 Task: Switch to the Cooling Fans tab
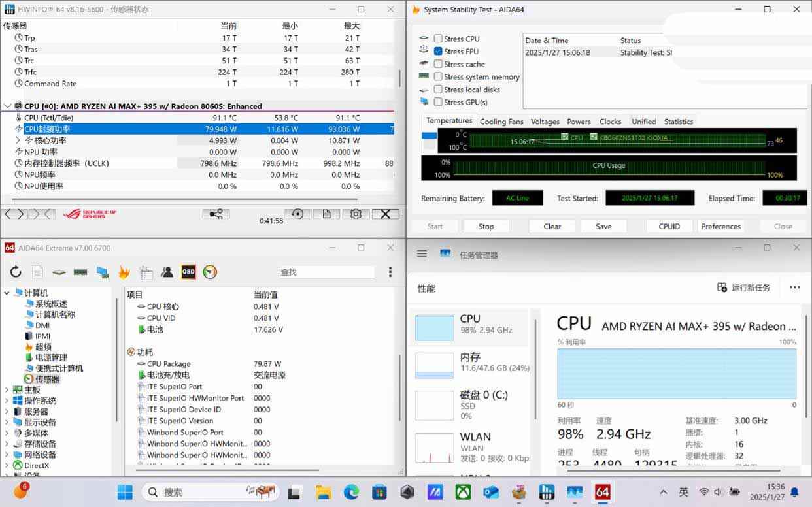tap(501, 122)
